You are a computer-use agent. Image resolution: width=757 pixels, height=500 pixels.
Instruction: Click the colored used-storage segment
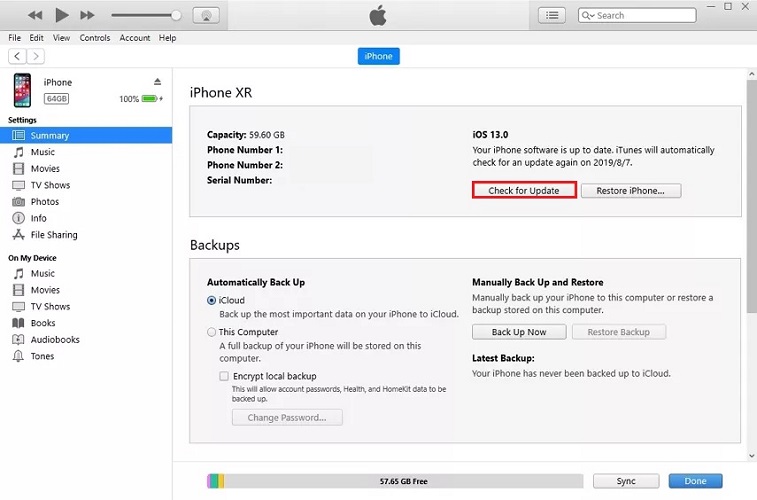tap(216, 481)
